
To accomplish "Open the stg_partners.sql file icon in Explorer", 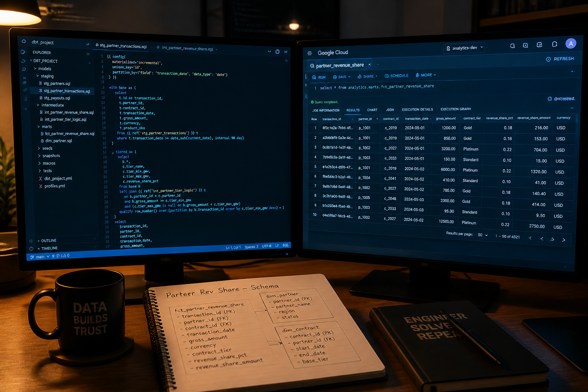I will (x=41, y=83).
